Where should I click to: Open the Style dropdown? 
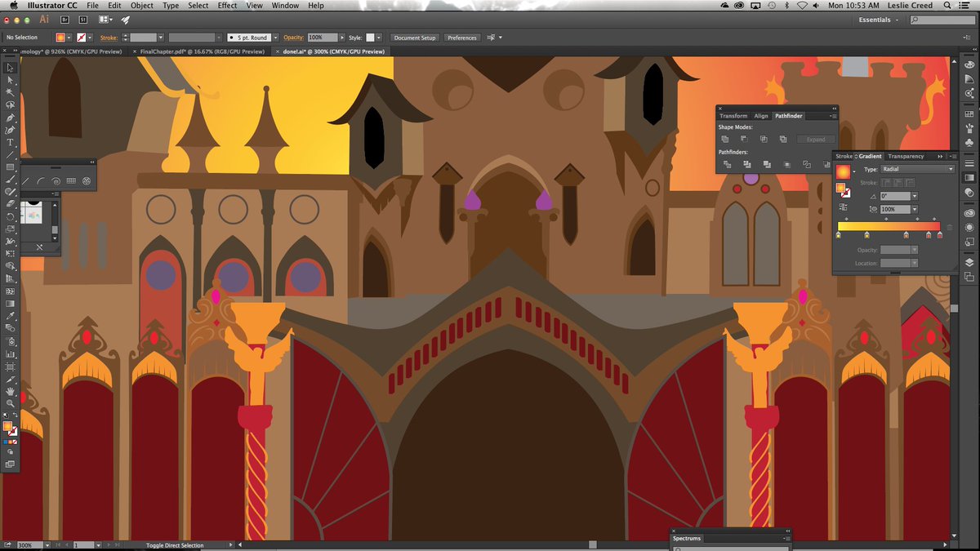pyautogui.click(x=379, y=38)
